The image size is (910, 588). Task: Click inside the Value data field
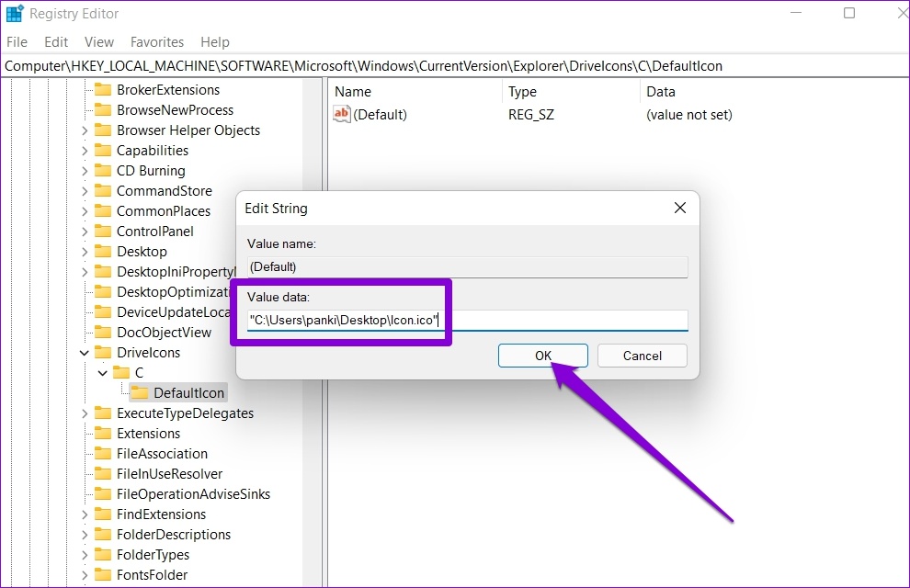point(467,320)
